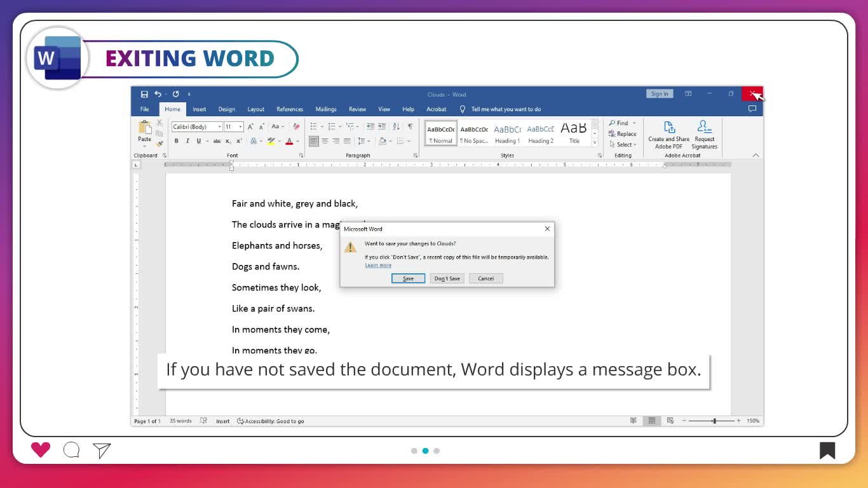Click Cancel button in dialog
The width and height of the screenshot is (868, 488).
click(x=486, y=278)
